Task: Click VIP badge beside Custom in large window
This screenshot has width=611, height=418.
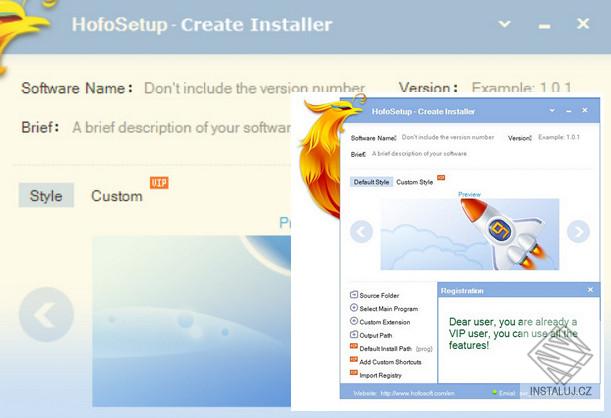Action: pyautogui.click(x=159, y=182)
